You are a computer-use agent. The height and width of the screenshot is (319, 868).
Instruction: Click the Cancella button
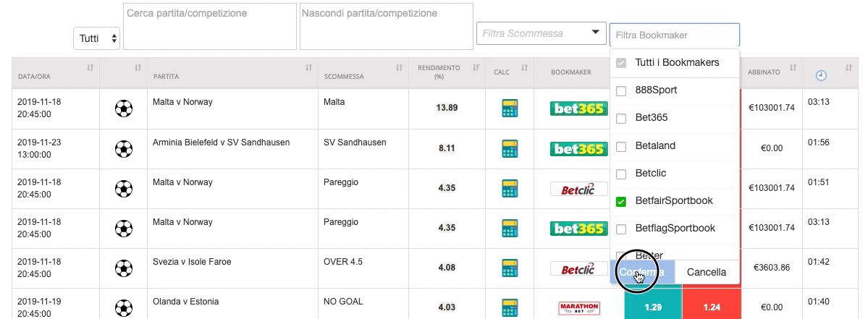click(707, 272)
